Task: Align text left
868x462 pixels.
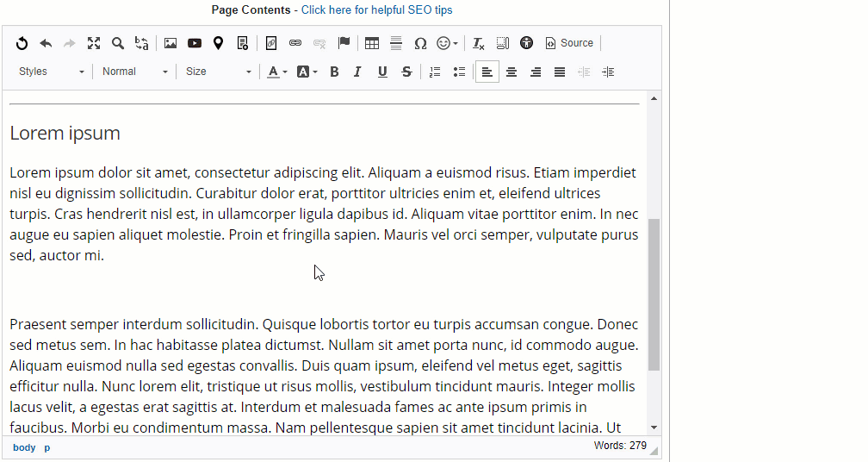Action: pyautogui.click(x=487, y=72)
